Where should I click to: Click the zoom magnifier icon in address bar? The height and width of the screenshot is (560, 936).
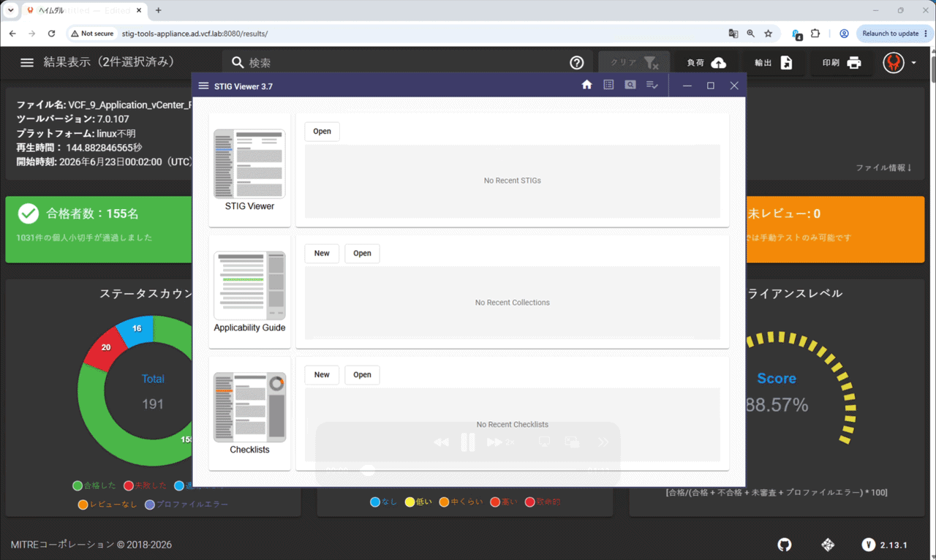pyautogui.click(x=751, y=34)
